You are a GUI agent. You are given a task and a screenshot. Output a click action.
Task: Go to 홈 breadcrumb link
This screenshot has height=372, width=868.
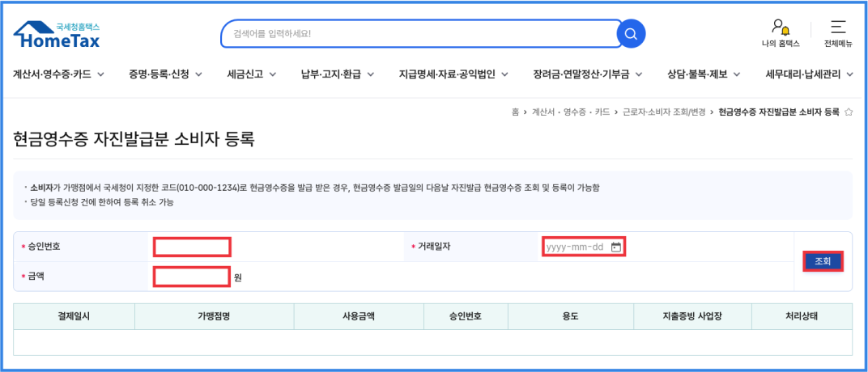point(515,112)
